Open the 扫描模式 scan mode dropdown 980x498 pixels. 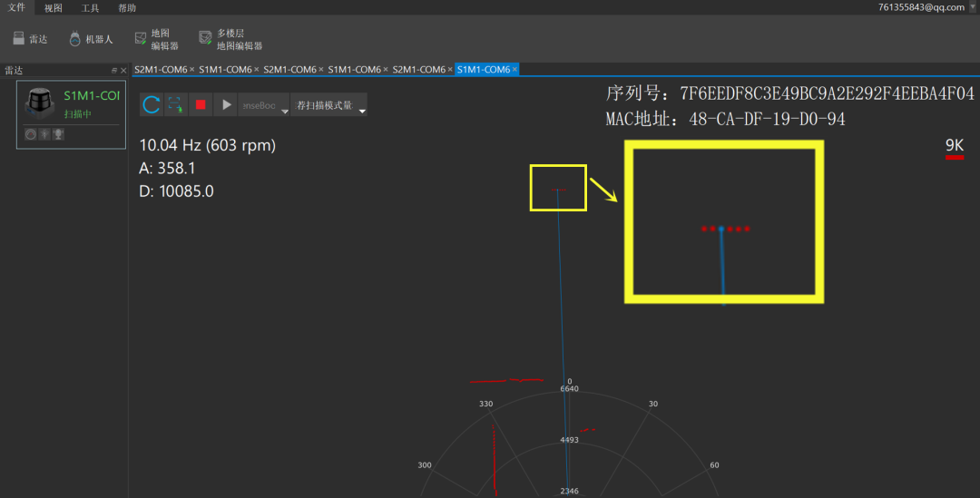[x=328, y=105]
